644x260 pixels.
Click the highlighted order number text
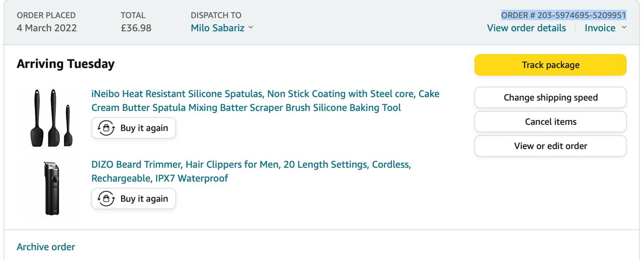tap(563, 15)
